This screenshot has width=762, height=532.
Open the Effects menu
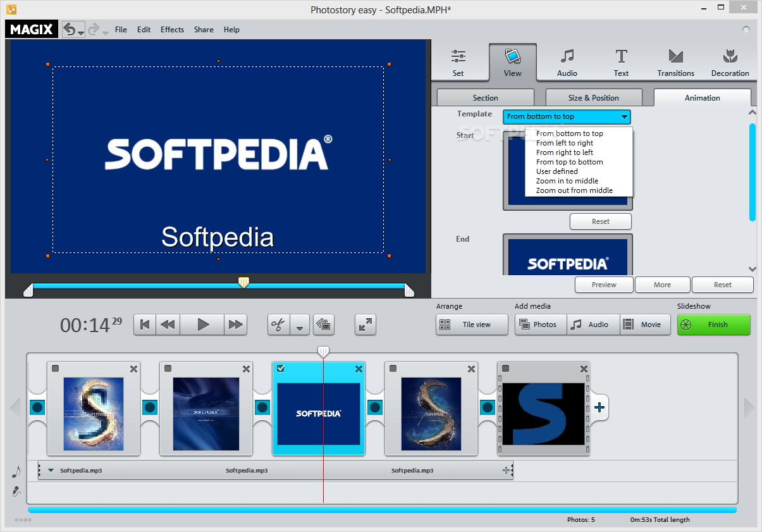[x=172, y=30]
